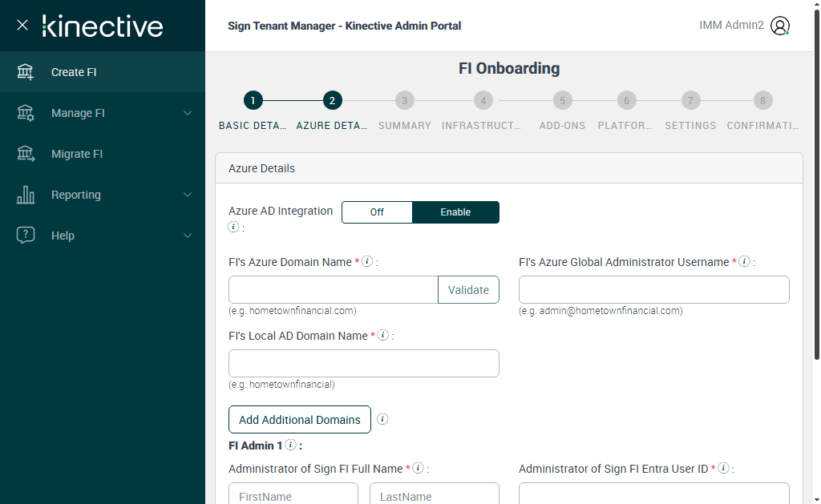Expand the Help menu section
Image resolution: width=821 pixels, height=504 pixels.
(x=188, y=236)
